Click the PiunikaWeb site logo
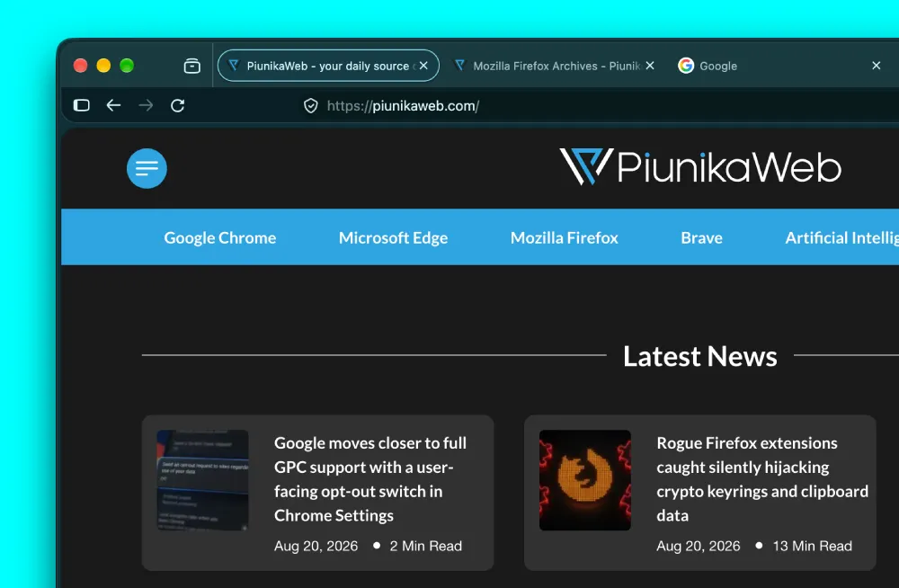This screenshot has height=588, width=899. click(x=700, y=167)
